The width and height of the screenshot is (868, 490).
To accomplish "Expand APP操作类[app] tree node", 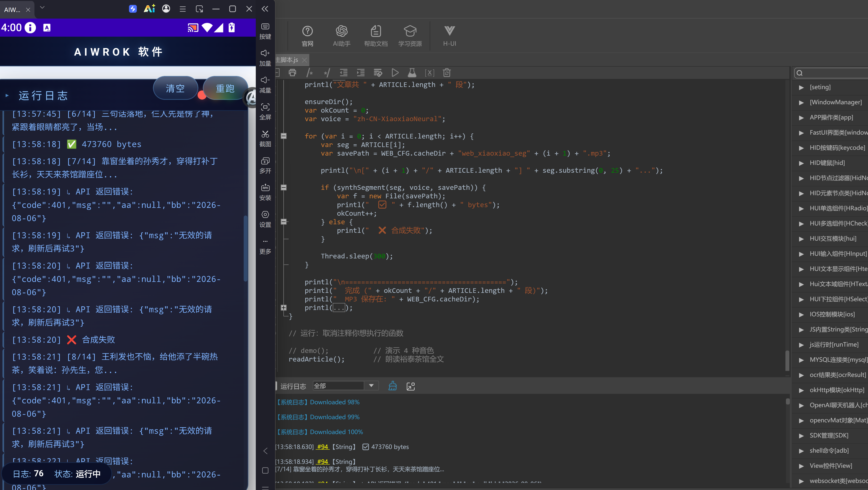I will (x=802, y=118).
